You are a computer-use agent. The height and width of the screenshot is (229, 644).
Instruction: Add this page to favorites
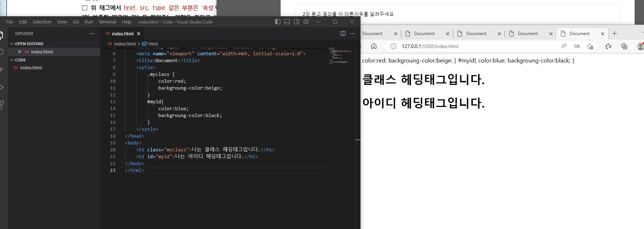[x=590, y=46]
